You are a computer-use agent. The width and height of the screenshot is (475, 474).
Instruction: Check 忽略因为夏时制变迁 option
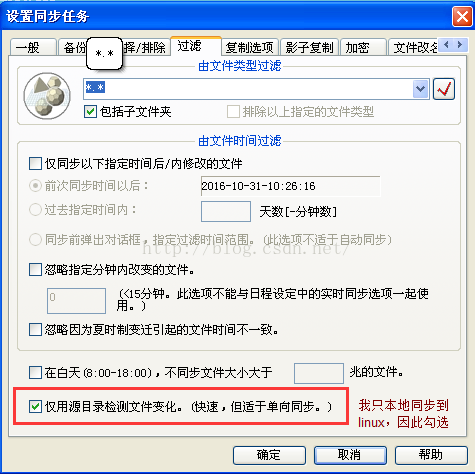[35, 330]
